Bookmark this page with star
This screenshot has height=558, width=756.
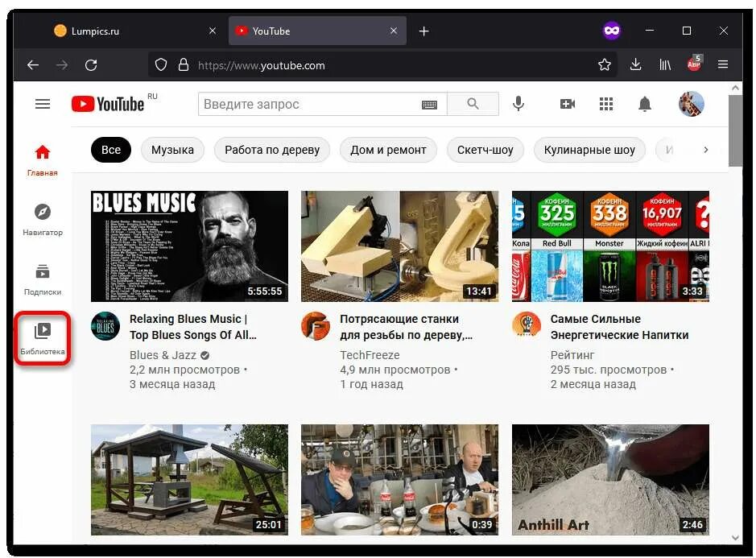point(605,64)
